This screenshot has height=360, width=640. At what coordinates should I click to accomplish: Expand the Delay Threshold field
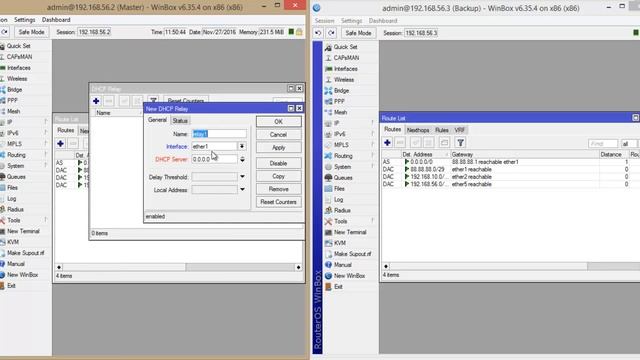[x=242, y=177]
